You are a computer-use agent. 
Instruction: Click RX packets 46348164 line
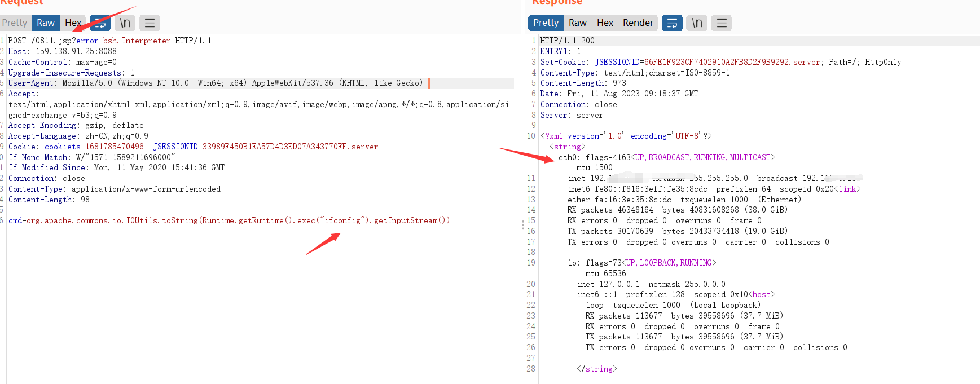678,210
